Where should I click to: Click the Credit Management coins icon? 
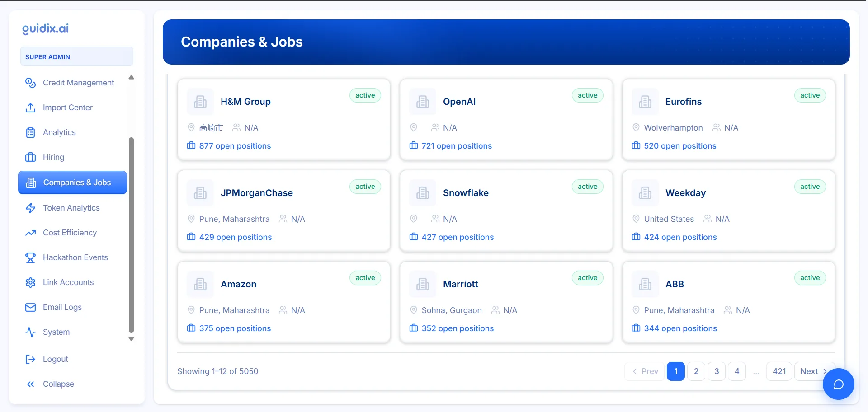click(x=30, y=83)
